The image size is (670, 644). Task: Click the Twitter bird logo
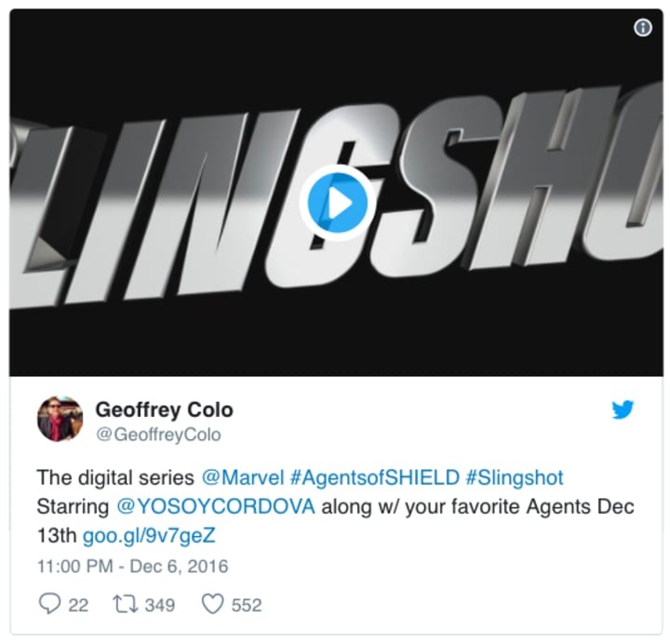click(x=623, y=409)
